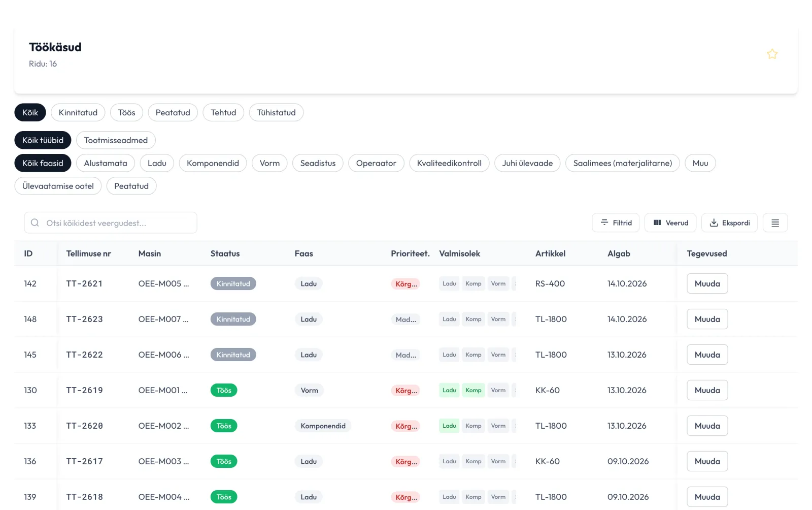Select the upper Peatatud status filter
Image resolution: width=812 pixels, height=510 pixels.
tap(173, 112)
